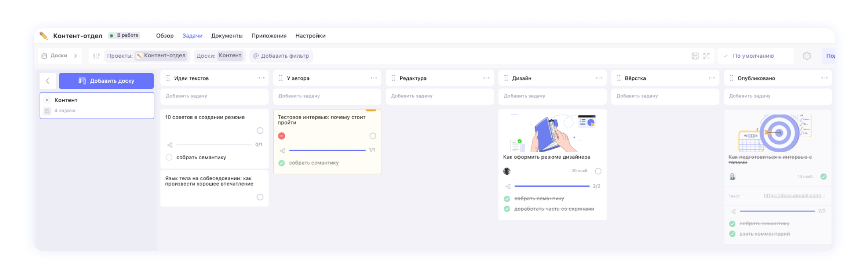Image resolution: width=868 pixels, height=279 pixels.
Task: Click drag handle of Редактура column
Action: [x=394, y=78]
